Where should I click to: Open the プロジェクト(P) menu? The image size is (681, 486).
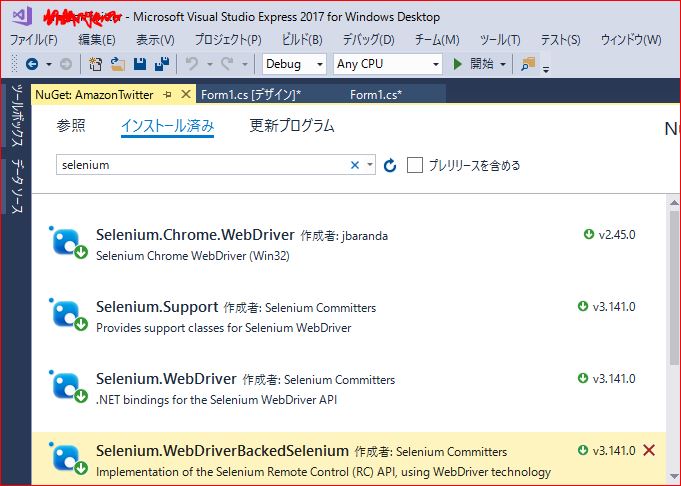228,40
